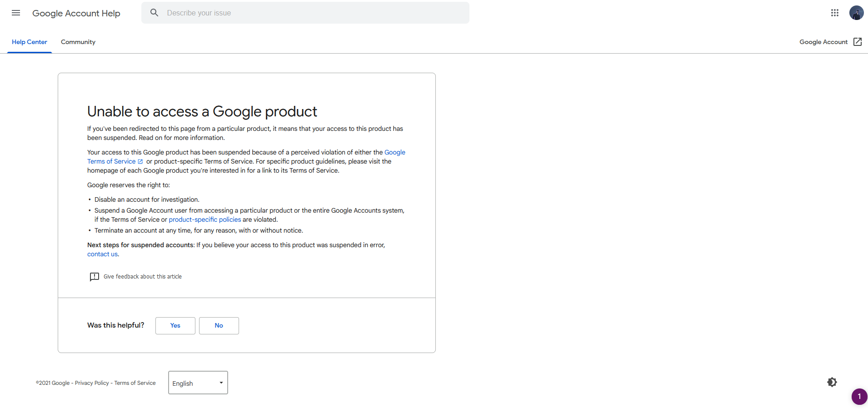
Task: Click the Google reserves the right to text
Action: 129,185
